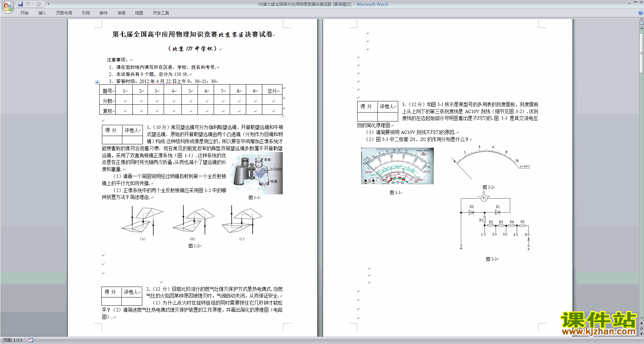
Task: Click the 得分 cell beside question 2
Action: [111, 292]
